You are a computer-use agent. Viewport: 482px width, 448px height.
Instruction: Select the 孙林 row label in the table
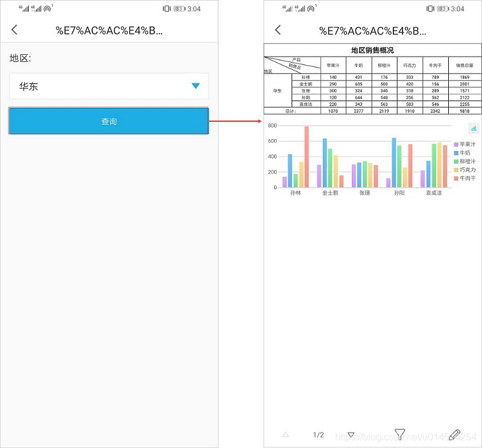306,77
